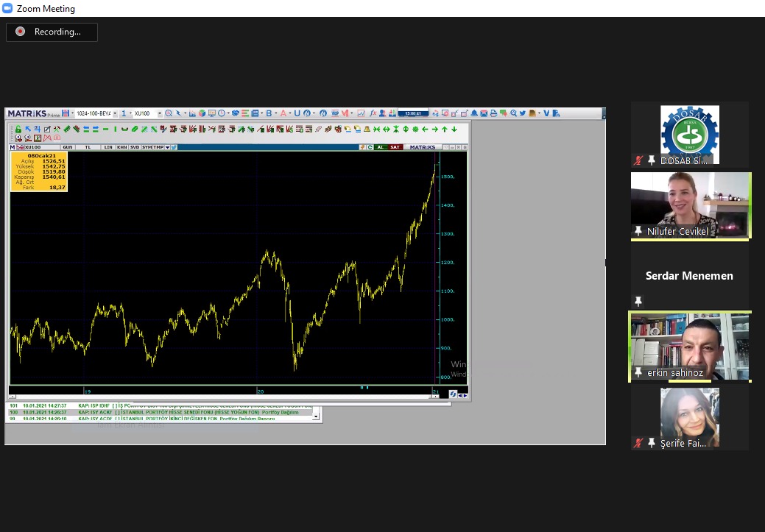Expand the dropdown arrow next to clock icon

click(228, 113)
